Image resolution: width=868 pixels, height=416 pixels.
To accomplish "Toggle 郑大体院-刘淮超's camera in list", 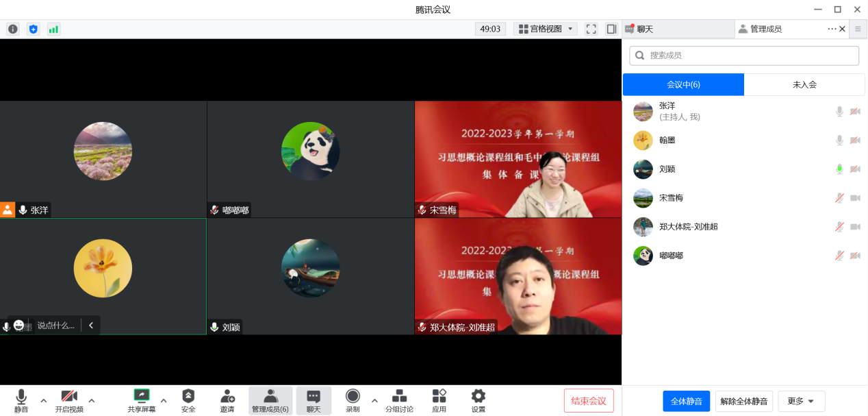I will pyautogui.click(x=855, y=226).
